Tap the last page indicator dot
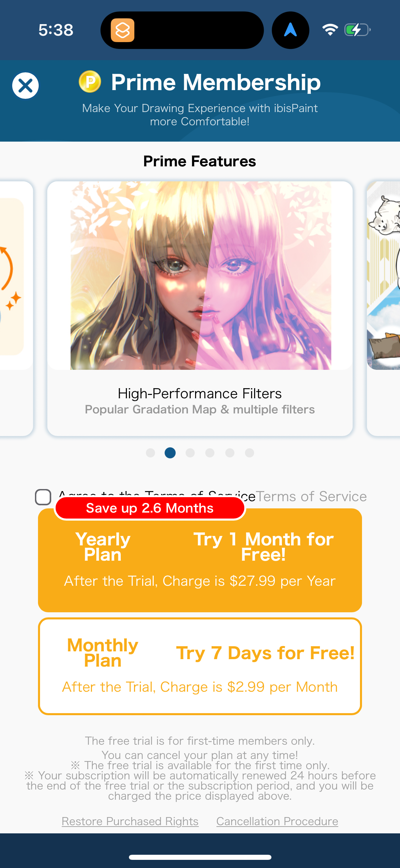Screen dimensions: 400x868 [250, 453]
